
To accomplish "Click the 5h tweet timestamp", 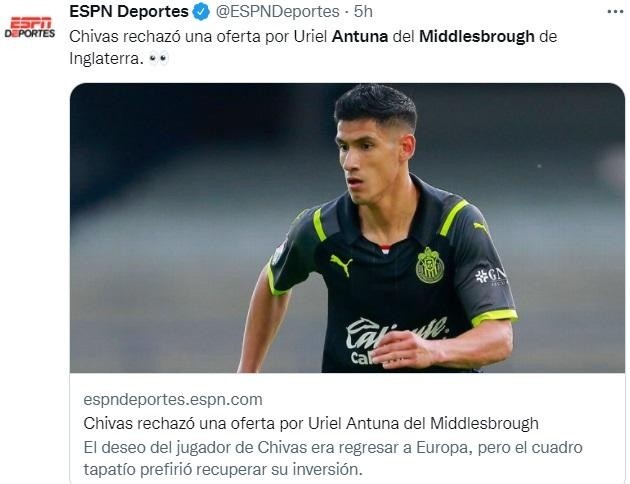I will point(363,12).
